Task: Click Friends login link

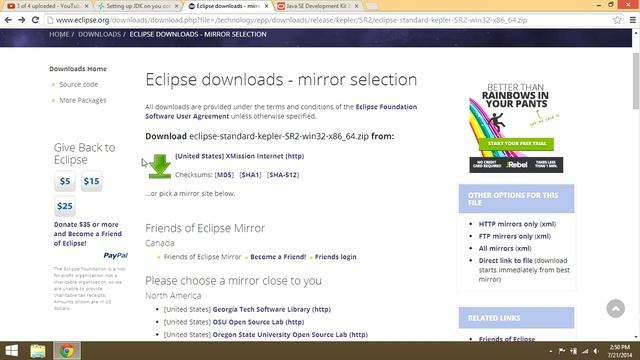Action: (336, 257)
